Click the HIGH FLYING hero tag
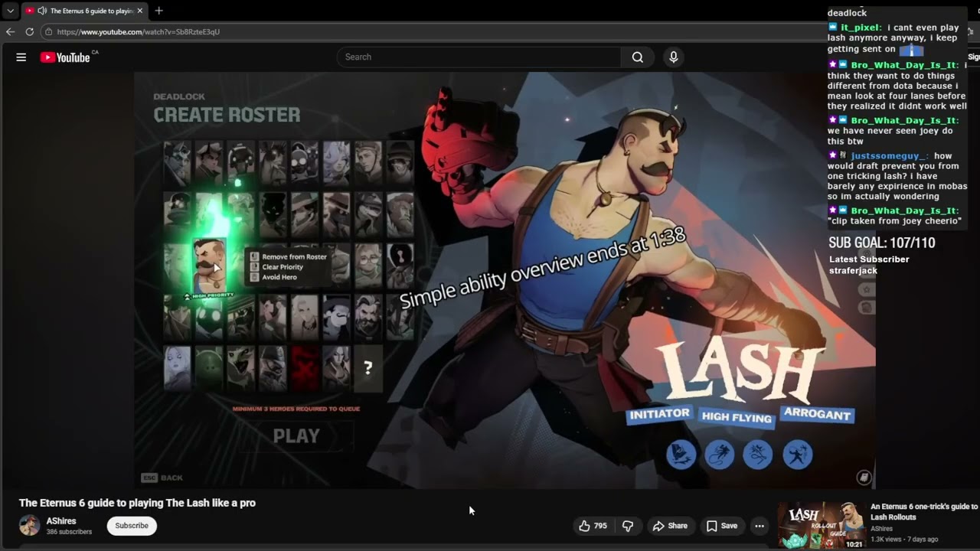Image resolution: width=980 pixels, height=551 pixels. pyautogui.click(x=737, y=417)
